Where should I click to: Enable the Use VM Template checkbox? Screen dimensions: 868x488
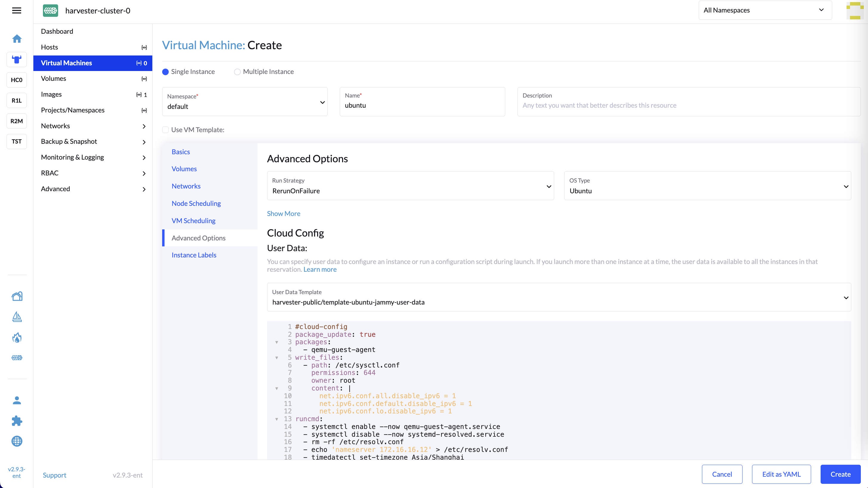click(165, 130)
